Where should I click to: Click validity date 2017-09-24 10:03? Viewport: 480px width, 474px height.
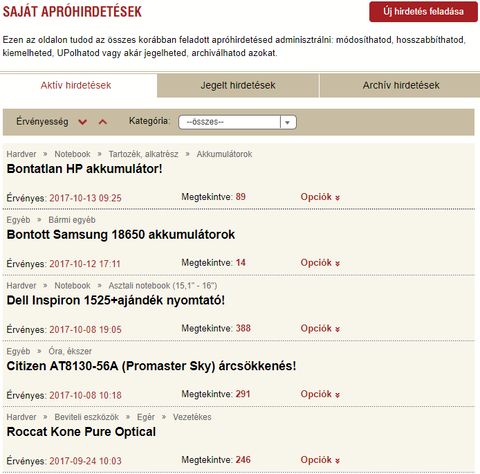[85, 461]
